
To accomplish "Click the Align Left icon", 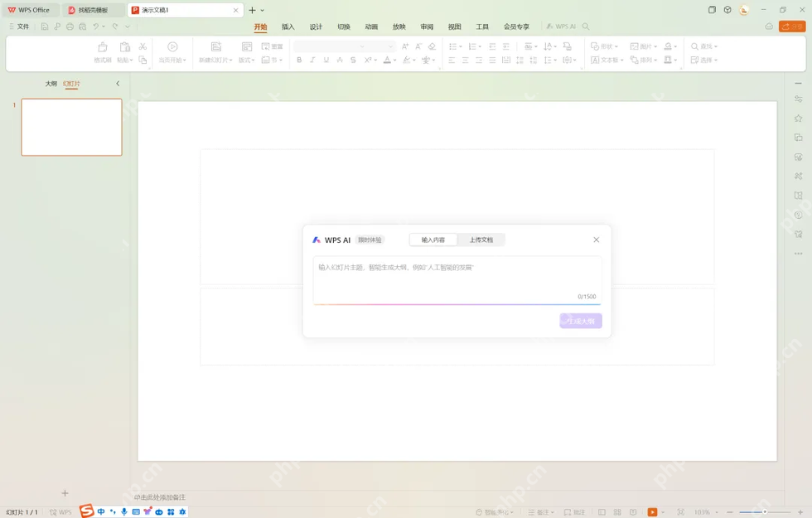I will [x=452, y=60].
